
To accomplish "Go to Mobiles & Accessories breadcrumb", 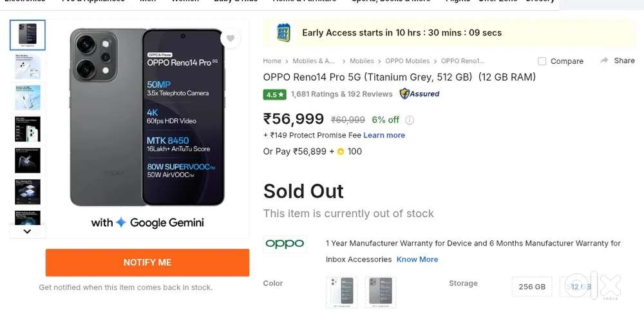I will 314,61.
